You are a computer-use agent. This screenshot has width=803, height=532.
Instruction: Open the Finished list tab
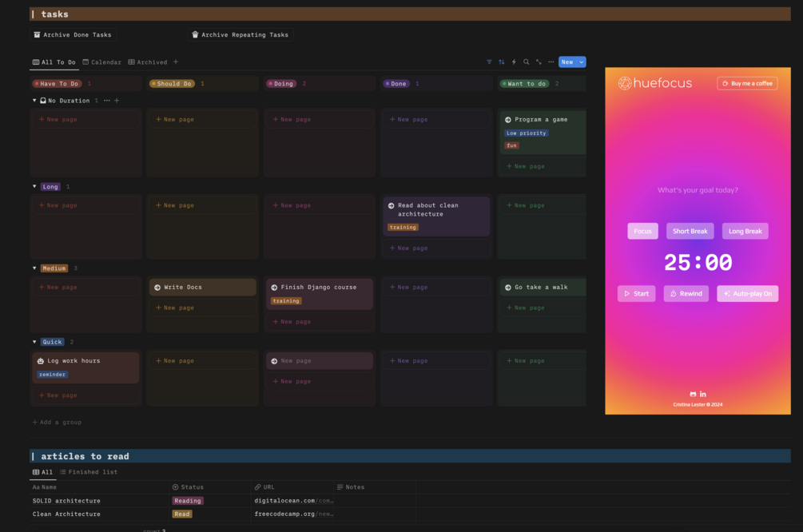coord(89,472)
